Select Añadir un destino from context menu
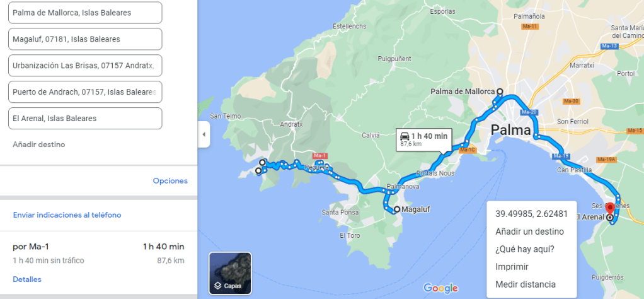644x299 pixels. [x=530, y=232]
